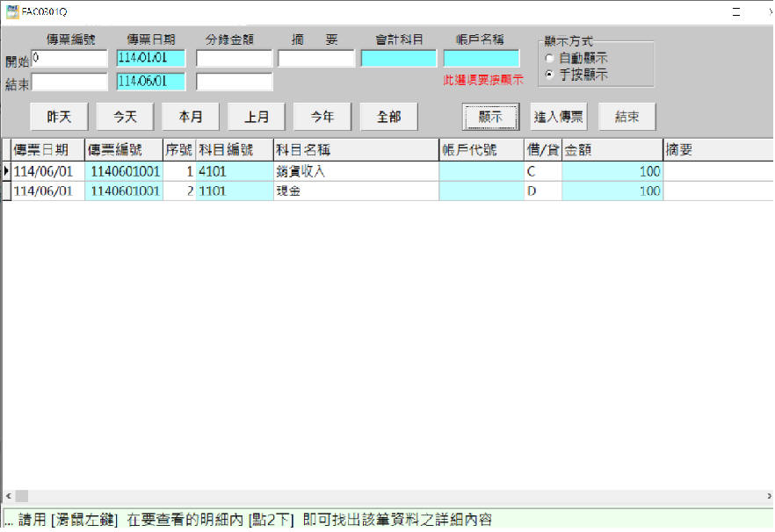The width and height of the screenshot is (775, 532).
Task: Select the 現金 row in the grid
Action: point(355,191)
